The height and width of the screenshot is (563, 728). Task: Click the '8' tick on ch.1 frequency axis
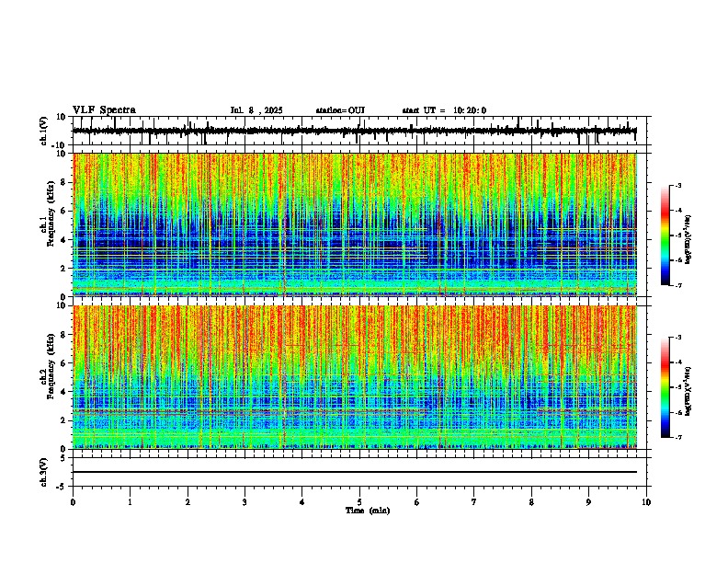pyautogui.click(x=64, y=182)
